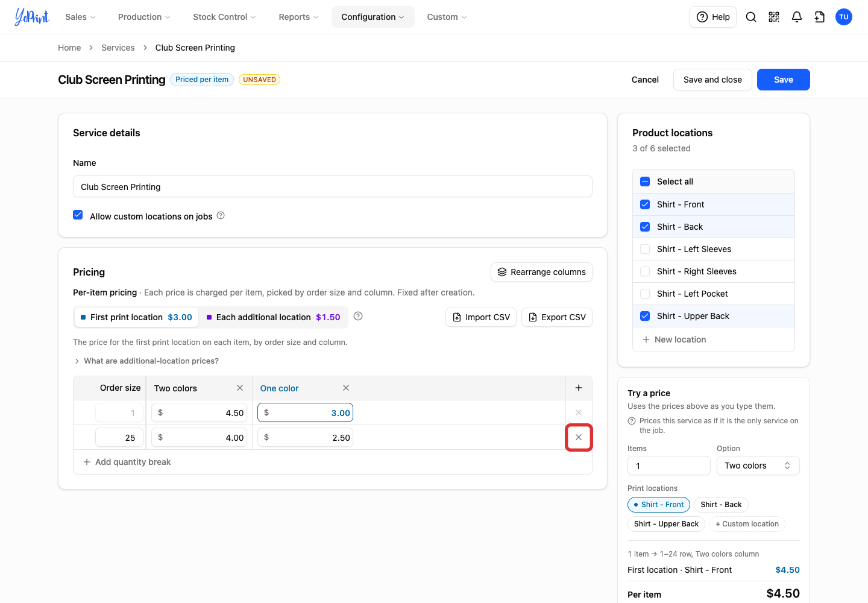Viewport: 868px width, 603px height.
Task: Uncheck Shirt - Upper Back location
Action: (645, 316)
